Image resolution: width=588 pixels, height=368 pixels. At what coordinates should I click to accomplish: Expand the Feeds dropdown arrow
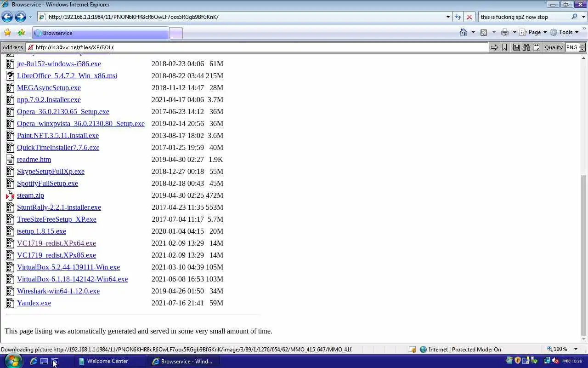point(494,32)
